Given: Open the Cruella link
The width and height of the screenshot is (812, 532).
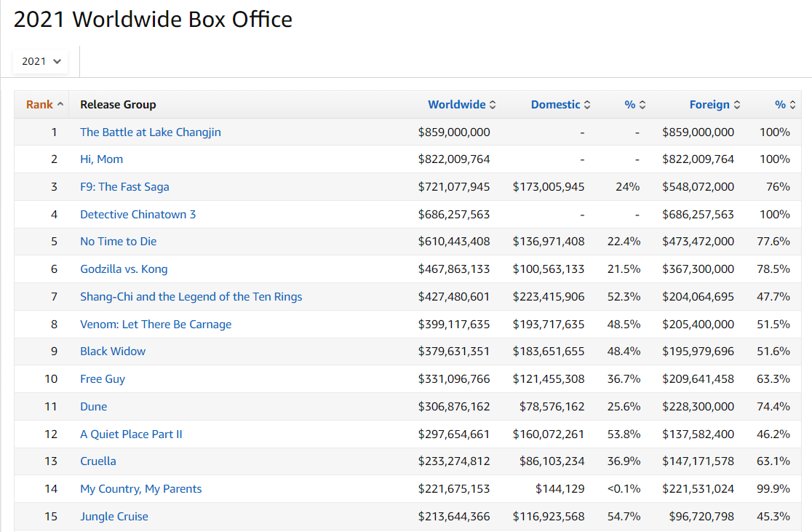Looking at the screenshot, I should (x=98, y=461).
